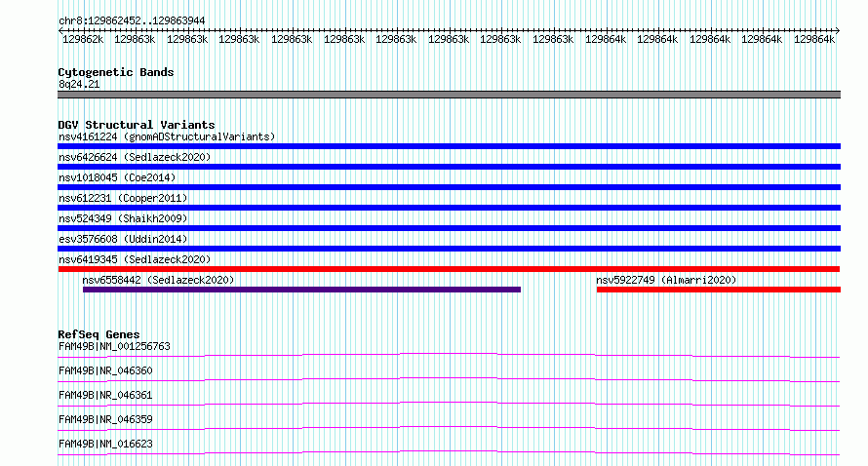Viewport: 868px width, 466px height.
Task: Click the Cytogenetic Bands track title
Action: (116, 72)
